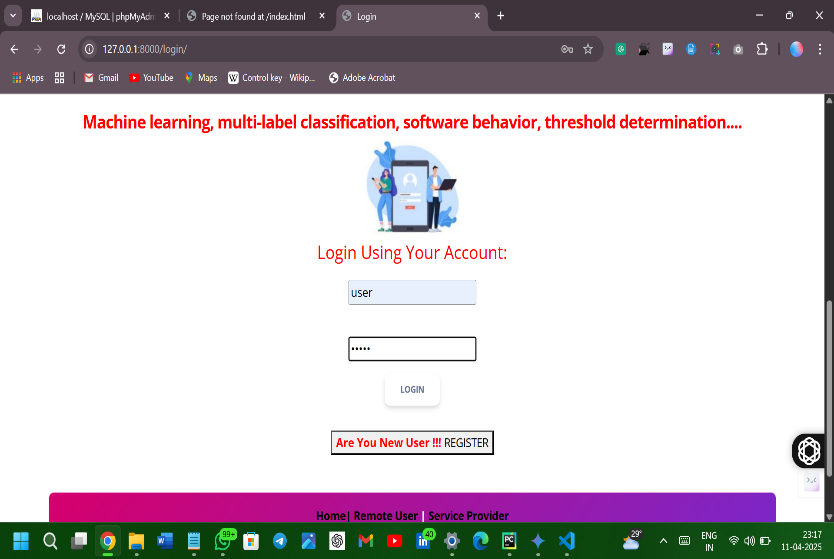
Task: Open the Windows Start menu
Action: 21,541
